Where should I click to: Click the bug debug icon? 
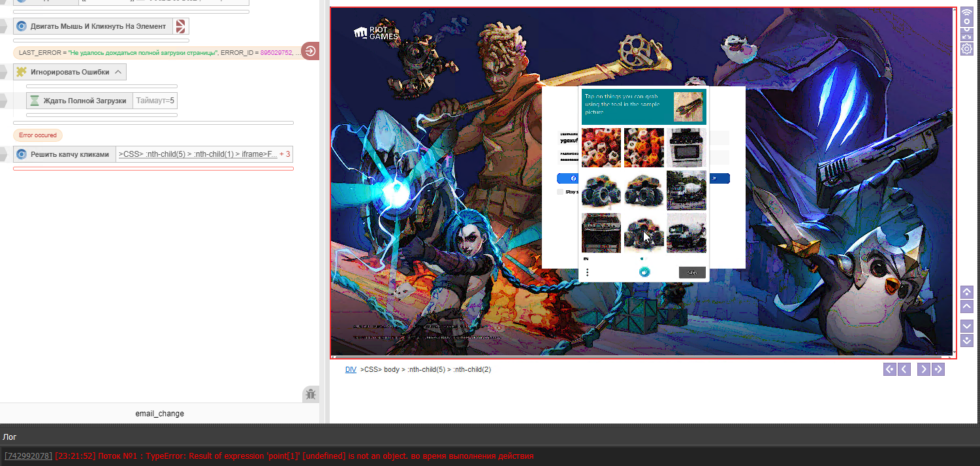311,394
